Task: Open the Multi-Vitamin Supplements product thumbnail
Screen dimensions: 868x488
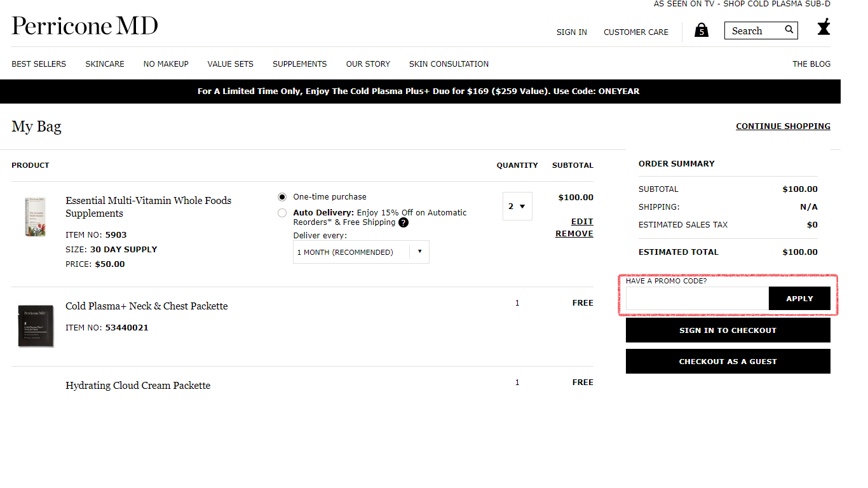Action: coord(36,216)
